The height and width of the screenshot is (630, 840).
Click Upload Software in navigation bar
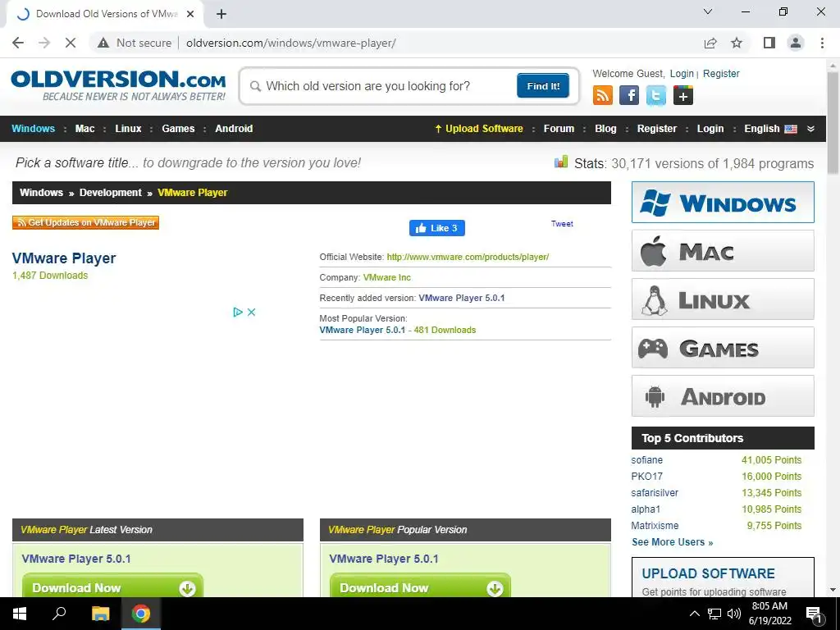pos(479,129)
